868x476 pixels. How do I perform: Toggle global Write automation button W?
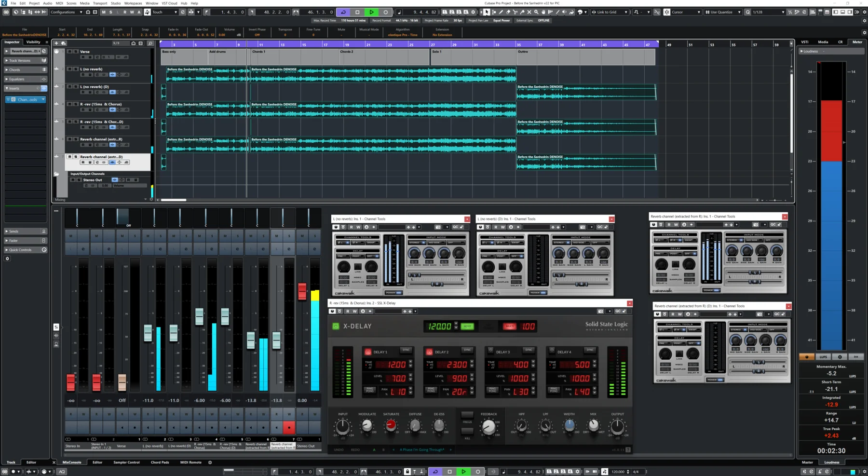pos(132,12)
